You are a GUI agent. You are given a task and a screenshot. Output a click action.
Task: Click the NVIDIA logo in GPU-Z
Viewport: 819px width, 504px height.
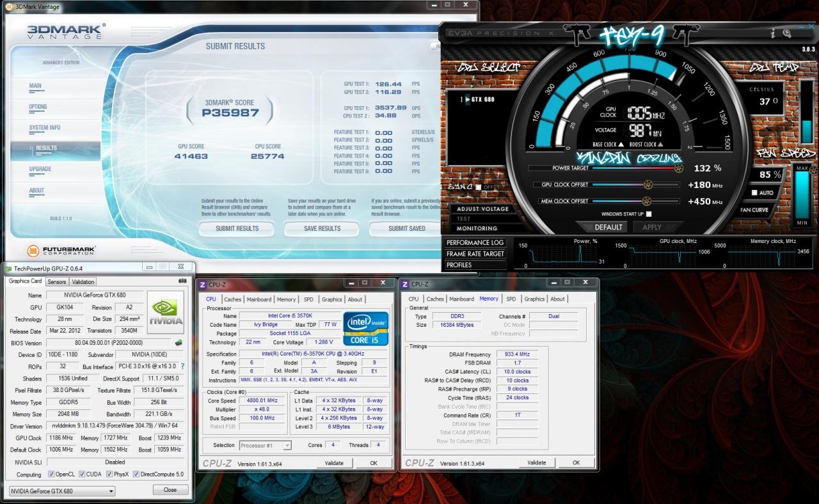coord(166,312)
